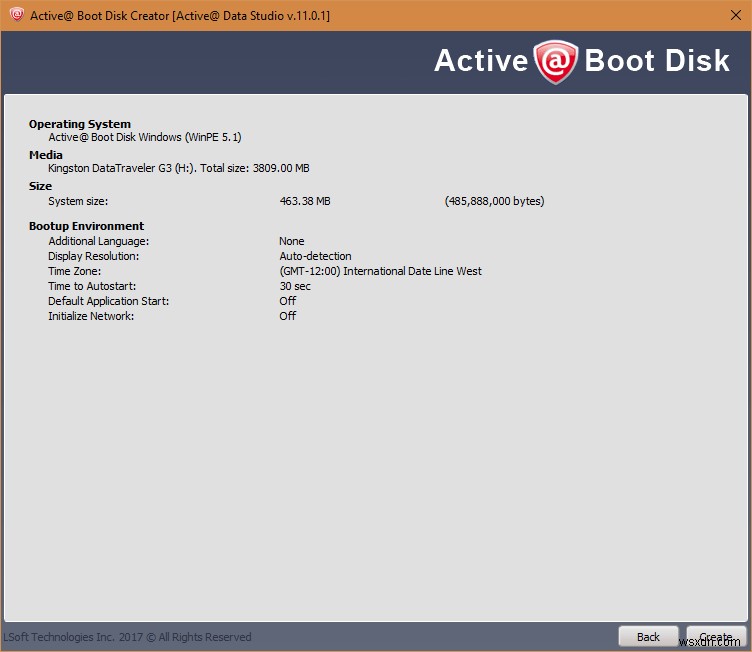Click the Additional Language value 'None'
This screenshot has height=652, width=752.
(292, 241)
